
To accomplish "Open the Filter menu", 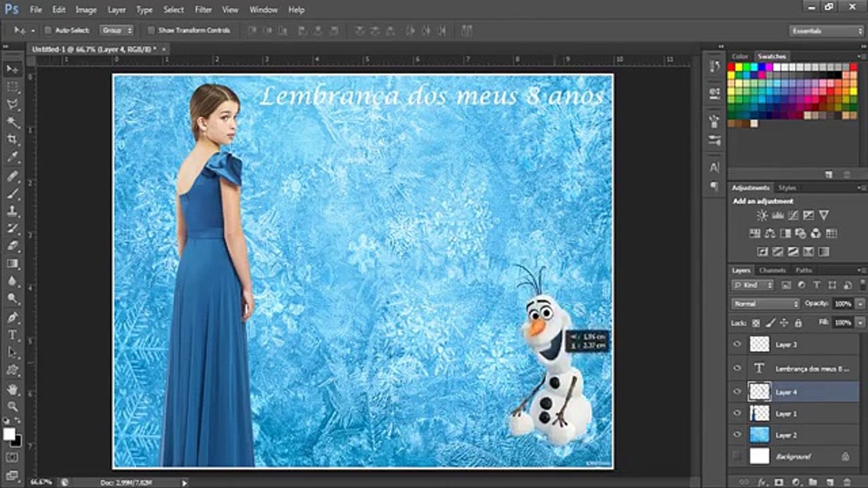I will 203,10.
